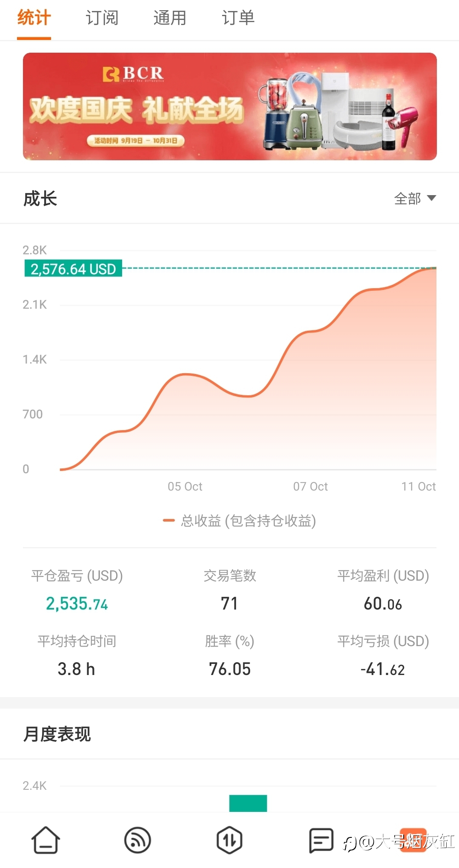Tap the orange icon at bottom right
Viewport: 459px width, 868px height.
[413, 840]
